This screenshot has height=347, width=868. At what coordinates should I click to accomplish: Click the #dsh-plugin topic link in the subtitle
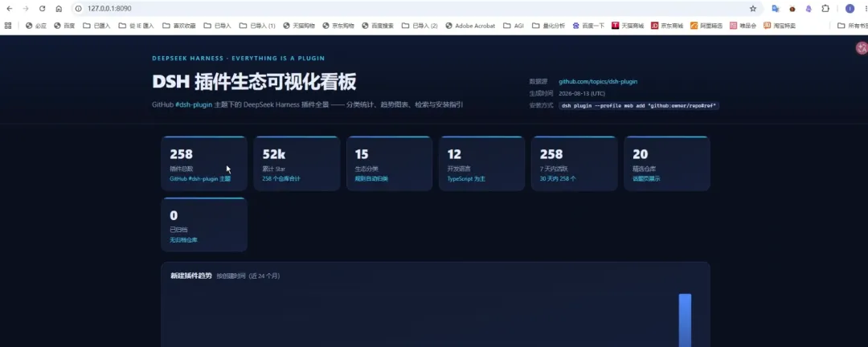coord(194,104)
